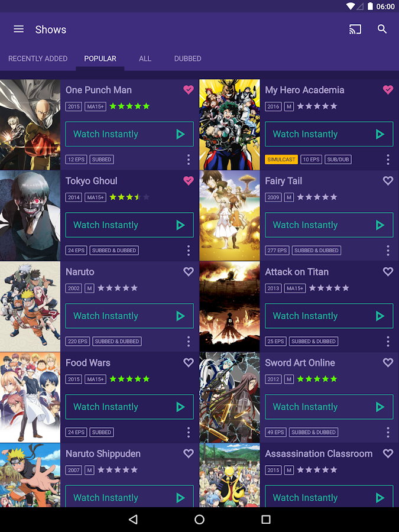Click Watch Instantly for Naruto Shippuden
399x532 pixels.
[x=129, y=497]
